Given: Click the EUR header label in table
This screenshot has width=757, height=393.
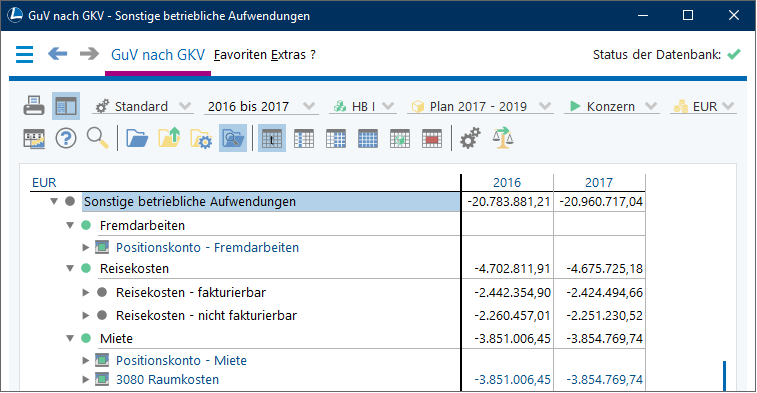Looking at the screenshot, I should 44,182.
